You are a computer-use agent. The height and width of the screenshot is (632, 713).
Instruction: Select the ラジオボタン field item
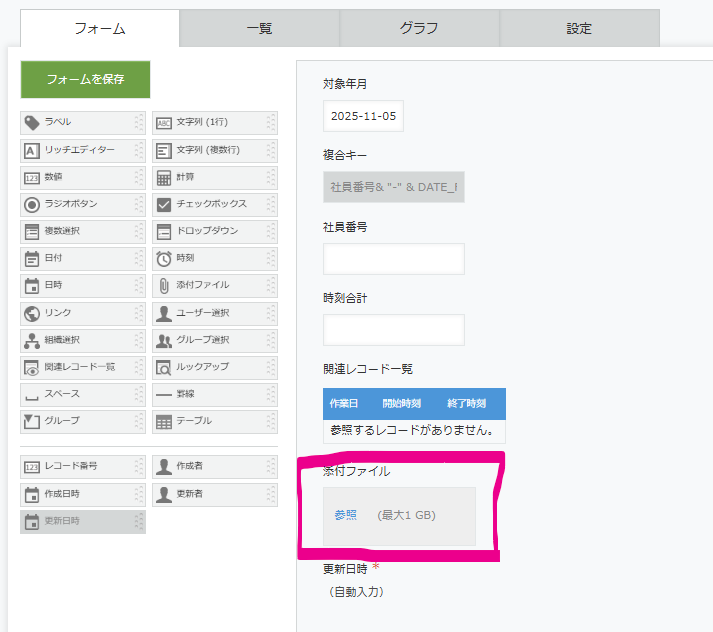(x=82, y=204)
